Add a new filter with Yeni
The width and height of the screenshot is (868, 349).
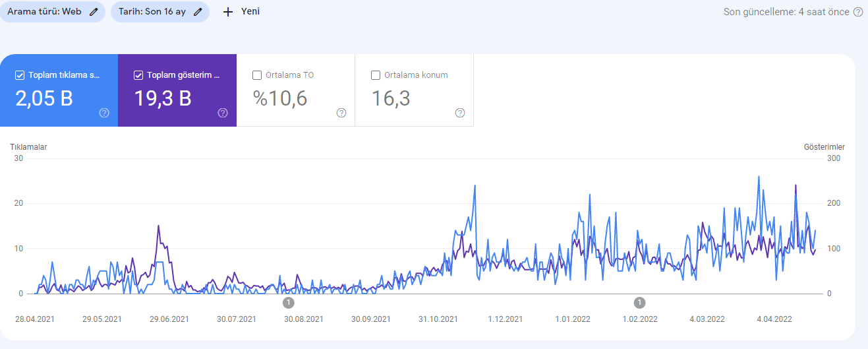coord(241,12)
